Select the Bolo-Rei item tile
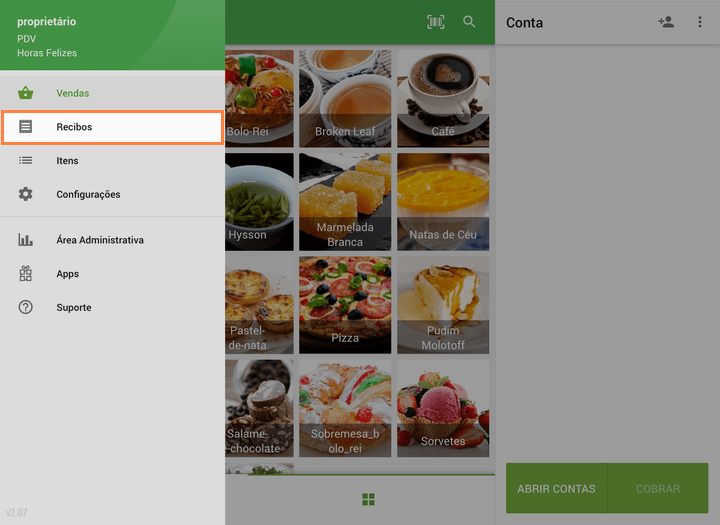Image resolution: width=720 pixels, height=525 pixels. click(259, 98)
